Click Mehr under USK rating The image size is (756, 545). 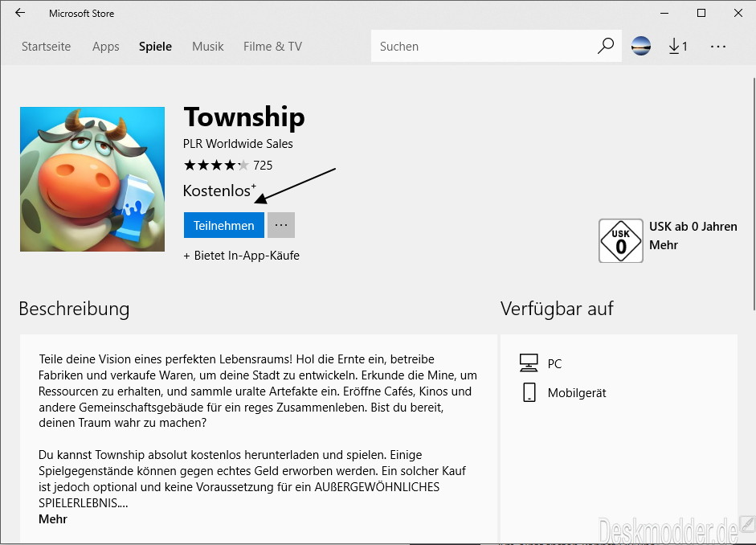[x=664, y=245]
